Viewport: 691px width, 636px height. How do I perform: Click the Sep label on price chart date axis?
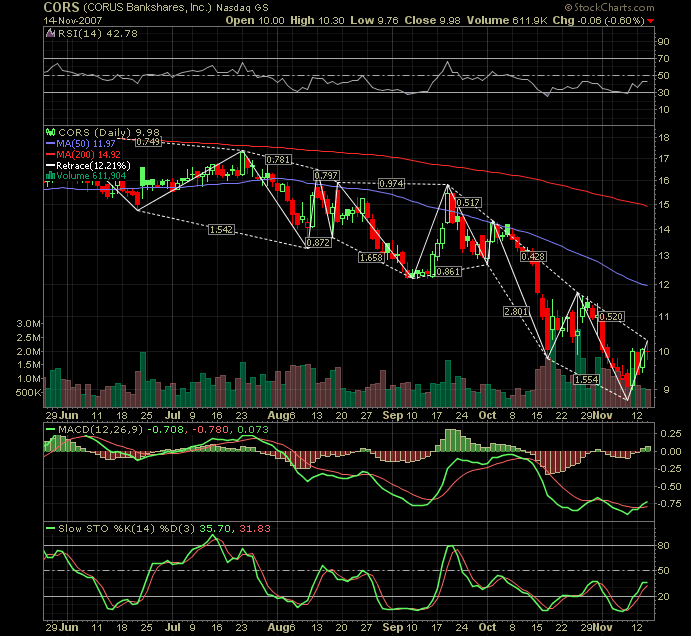(393, 416)
